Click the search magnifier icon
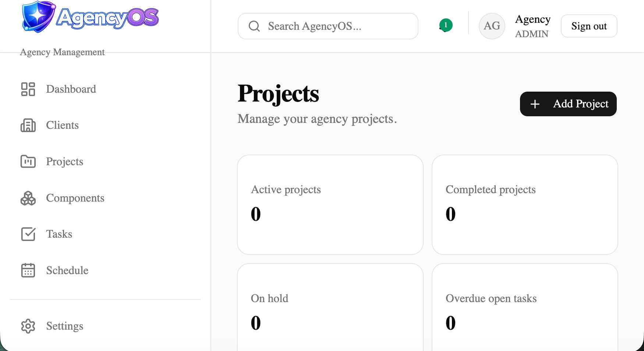Image resolution: width=644 pixels, height=351 pixels. (x=254, y=26)
